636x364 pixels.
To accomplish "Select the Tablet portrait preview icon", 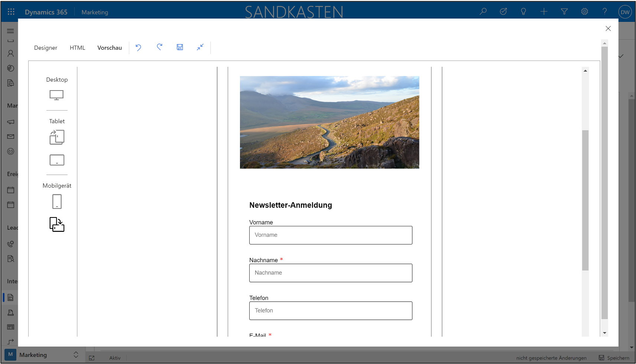I will point(57,137).
